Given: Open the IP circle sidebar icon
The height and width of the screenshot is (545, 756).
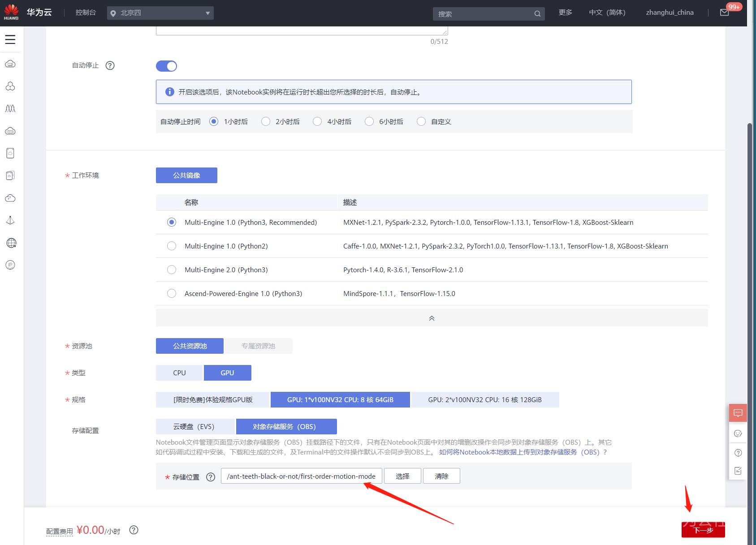Looking at the screenshot, I should [10, 265].
